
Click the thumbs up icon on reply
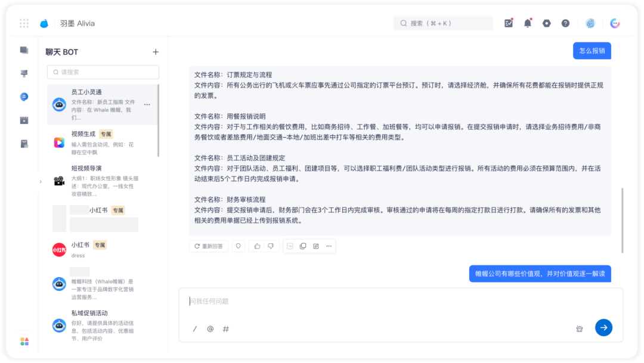click(x=257, y=246)
